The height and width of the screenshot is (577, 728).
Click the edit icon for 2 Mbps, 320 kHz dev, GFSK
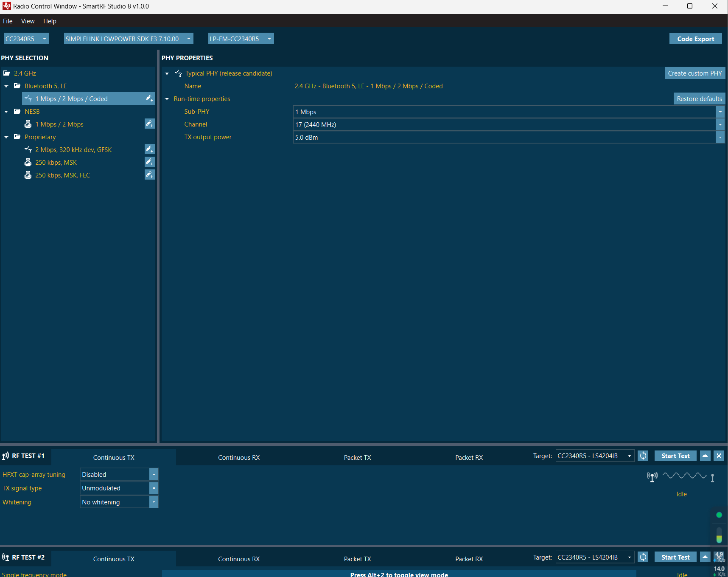click(149, 149)
